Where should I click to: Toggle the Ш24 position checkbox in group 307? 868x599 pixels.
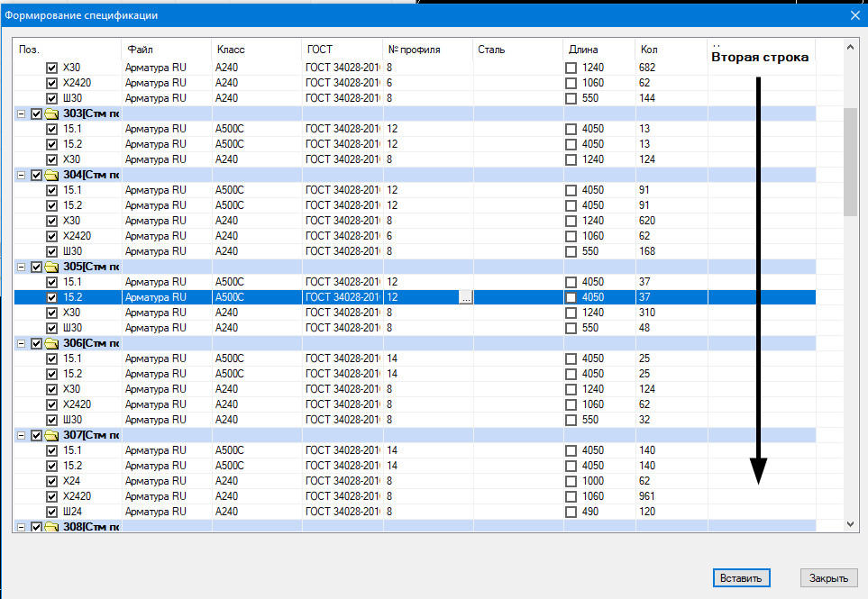52,512
